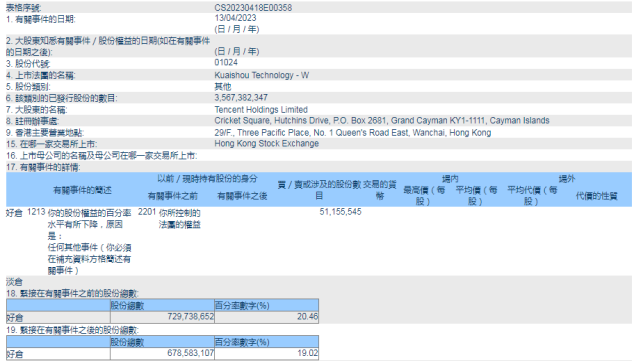Click the 有關事件之前 column header
The image size is (634, 362).
[x=173, y=196]
